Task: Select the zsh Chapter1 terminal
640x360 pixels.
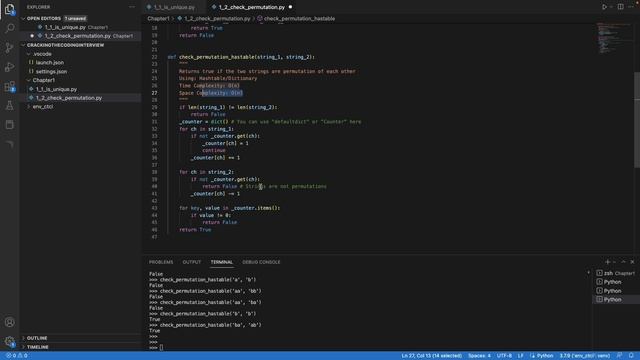Action: [x=616, y=273]
